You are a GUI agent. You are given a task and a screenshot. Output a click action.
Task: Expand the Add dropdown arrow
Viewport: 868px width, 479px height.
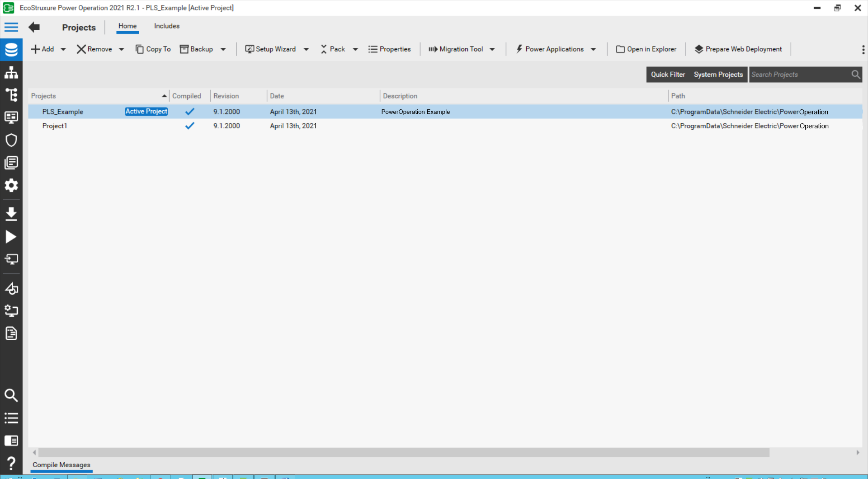[63, 49]
